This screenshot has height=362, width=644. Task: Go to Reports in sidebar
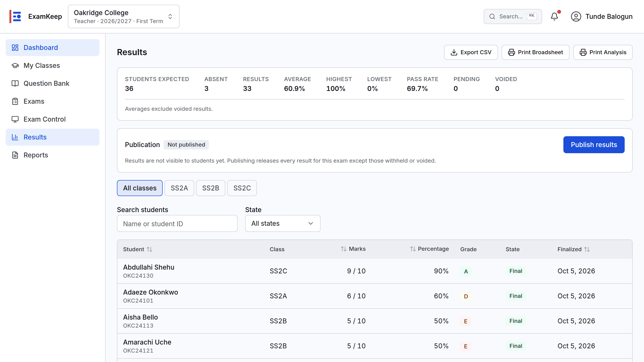tap(53, 155)
